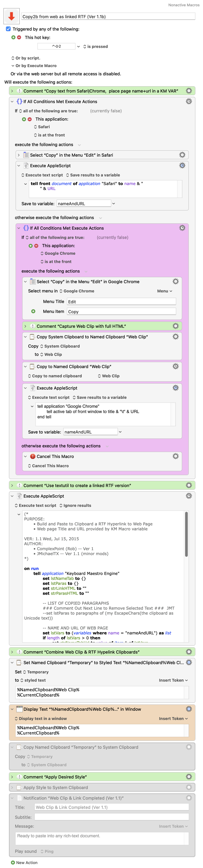
Task: Open gear menu for Cancel This Macro action
Action: (x=175, y=456)
